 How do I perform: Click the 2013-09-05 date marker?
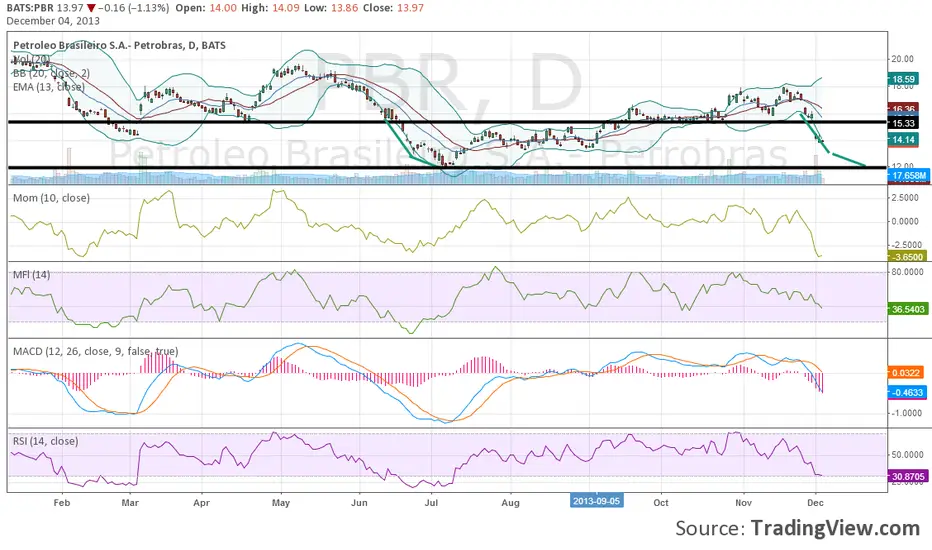pyautogui.click(x=597, y=501)
